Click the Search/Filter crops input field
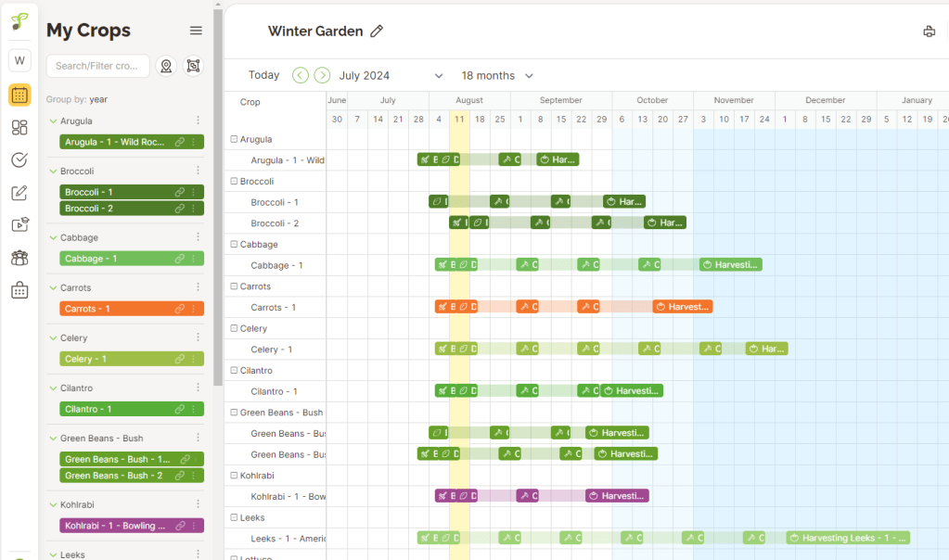This screenshot has width=949, height=560. [x=97, y=66]
